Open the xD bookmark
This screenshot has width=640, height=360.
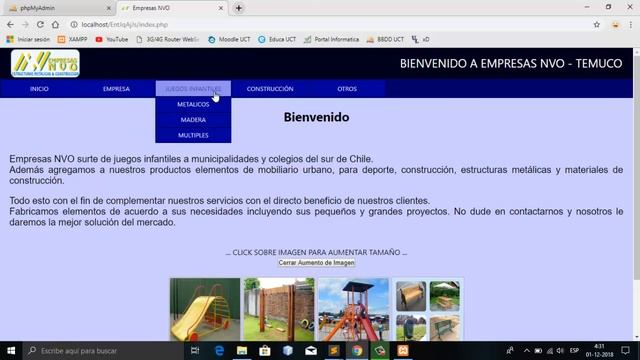coord(420,39)
